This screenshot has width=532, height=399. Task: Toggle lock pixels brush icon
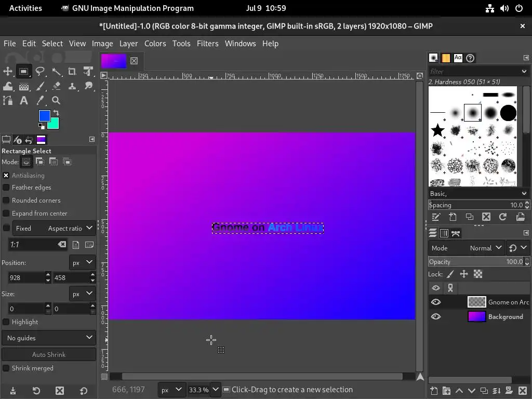[450, 274]
